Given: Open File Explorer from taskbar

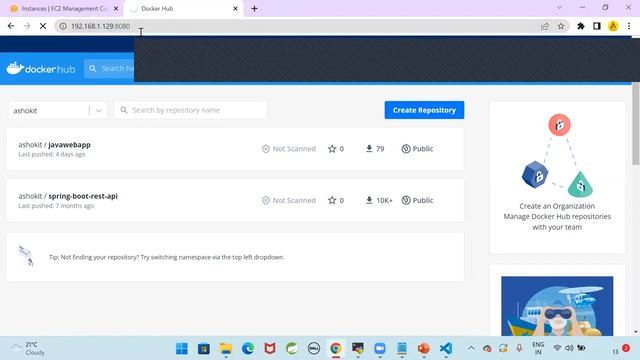Looking at the screenshot, I should point(226,349).
